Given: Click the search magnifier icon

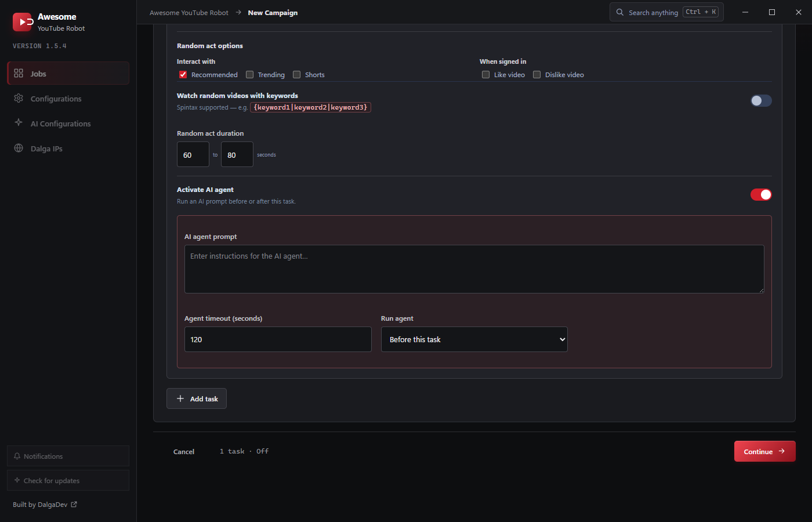Looking at the screenshot, I should pyautogui.click(x=620, y=12).
